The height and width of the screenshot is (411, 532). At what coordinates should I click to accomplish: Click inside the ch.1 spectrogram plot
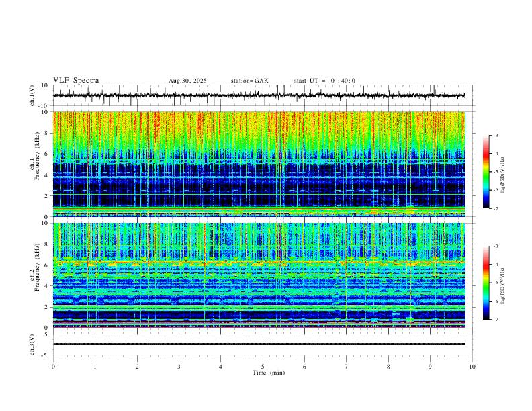pos(259,164)
